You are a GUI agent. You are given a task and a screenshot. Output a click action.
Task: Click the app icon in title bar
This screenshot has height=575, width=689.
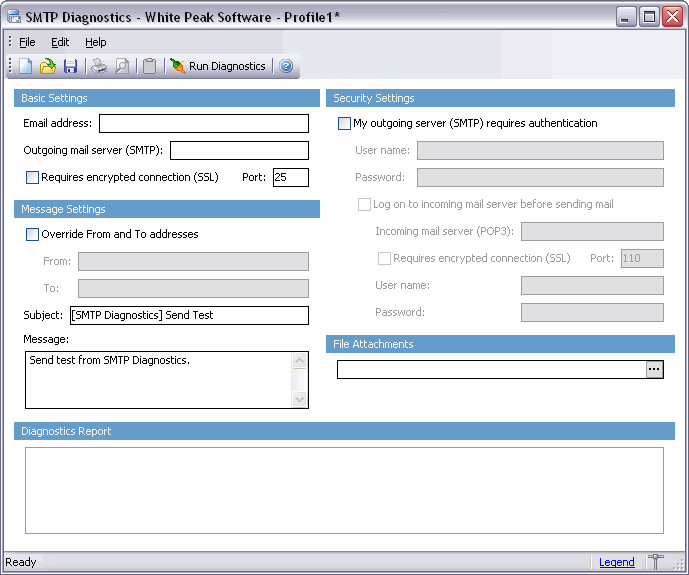(x=14, y=17)
